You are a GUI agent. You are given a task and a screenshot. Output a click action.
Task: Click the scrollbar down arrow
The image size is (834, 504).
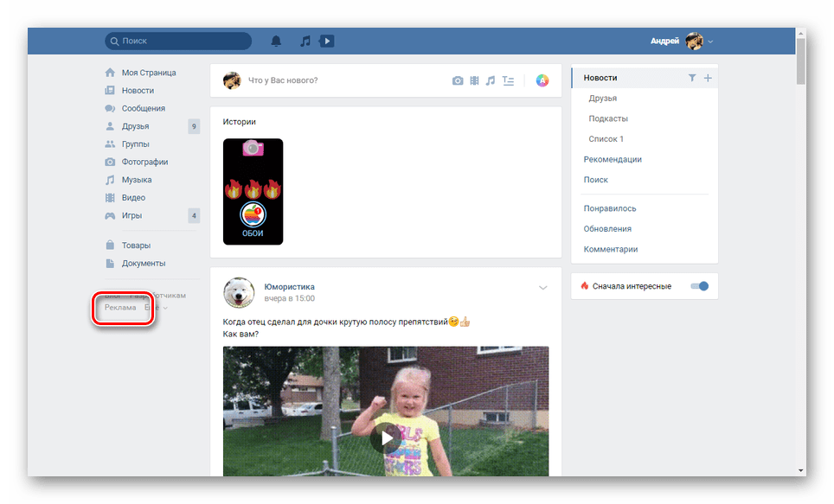coord(801,470)
